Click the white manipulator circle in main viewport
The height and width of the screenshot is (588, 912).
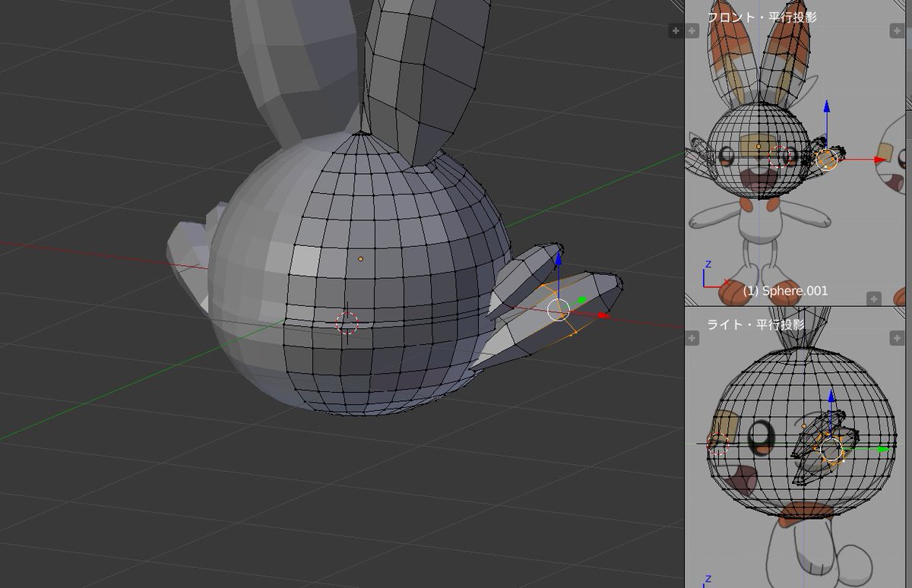click(559, 310)
